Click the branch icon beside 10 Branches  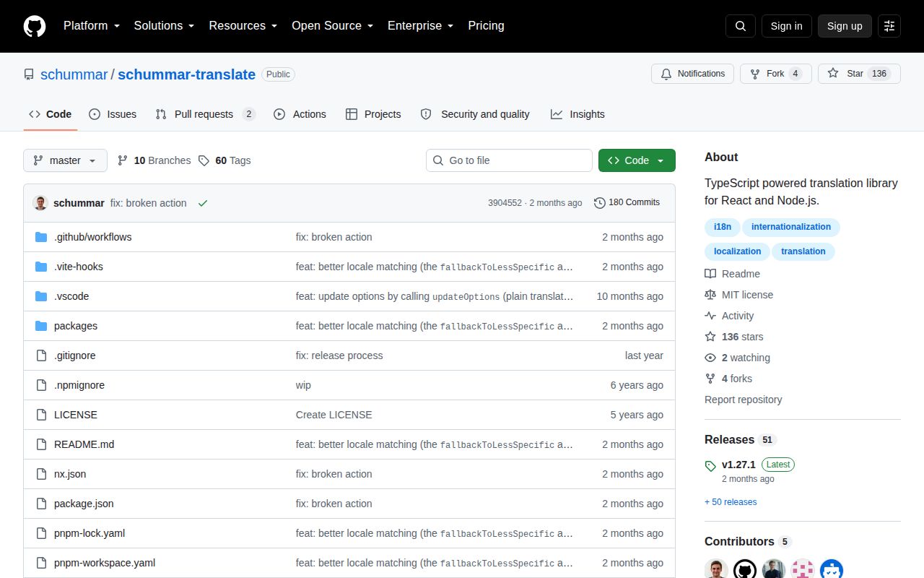pos(123,160)
